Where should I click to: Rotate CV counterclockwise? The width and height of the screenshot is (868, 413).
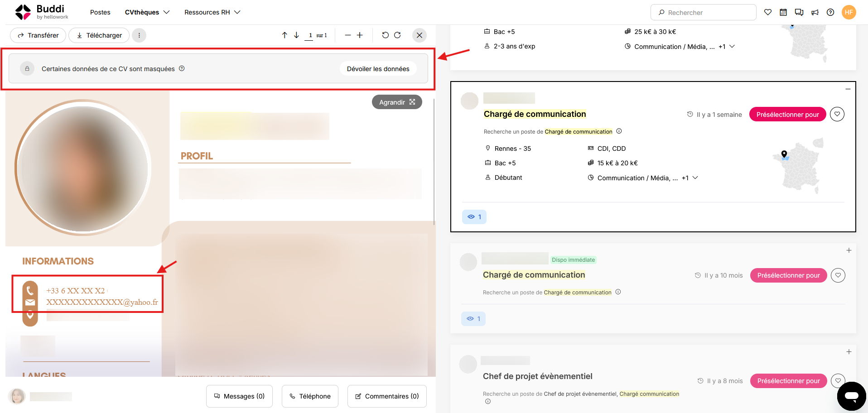coord(386,35)
